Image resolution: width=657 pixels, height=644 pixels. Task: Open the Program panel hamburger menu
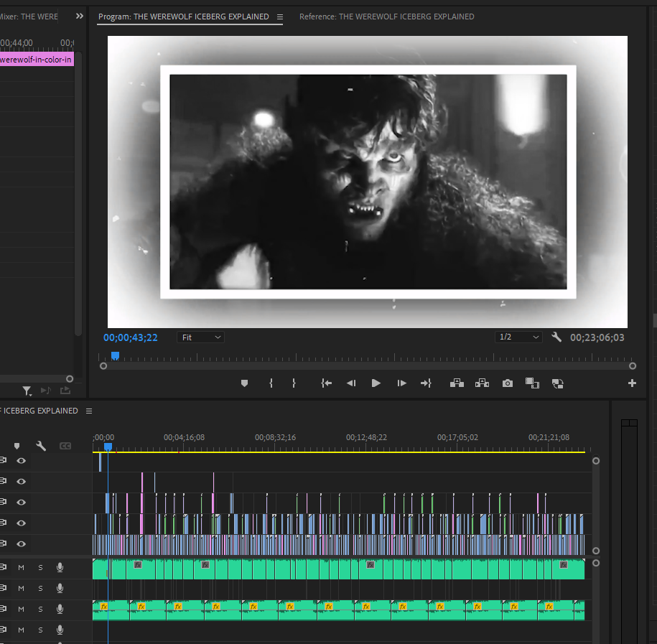[280, 17]
